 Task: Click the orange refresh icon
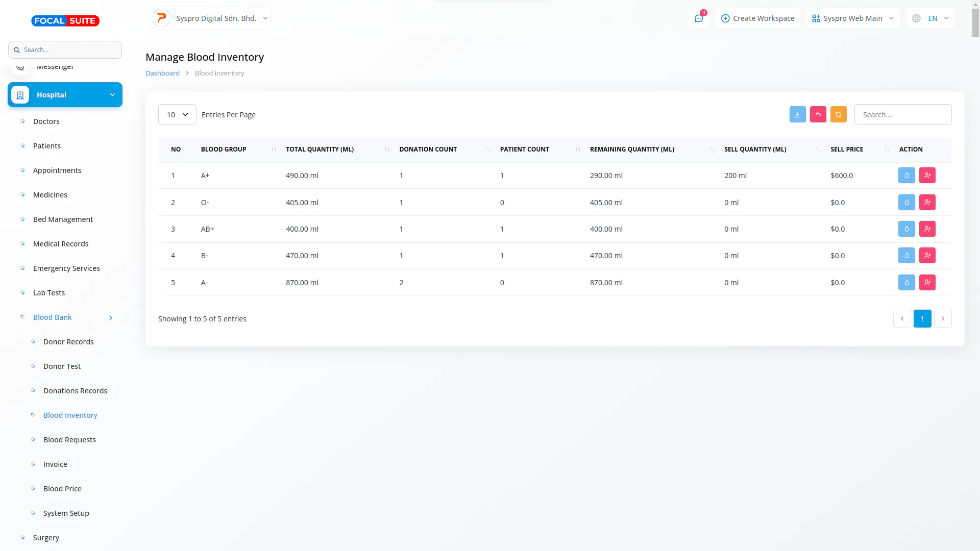(x=838, y=115)
